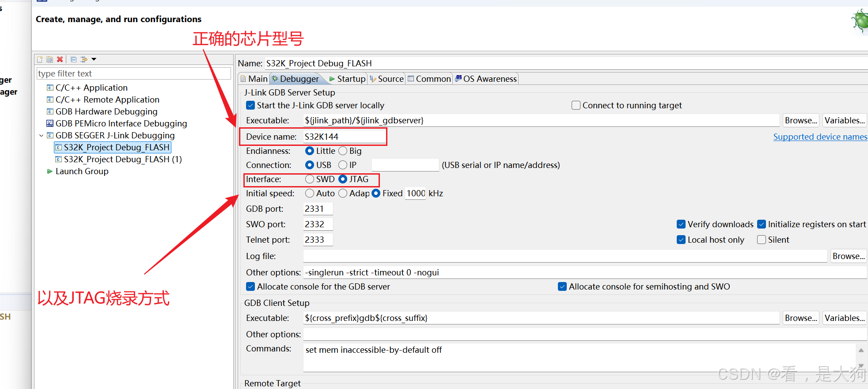This screenshot has width=868, height=389.
Task: Toggle Local host only checkbox
Action: 681,240
